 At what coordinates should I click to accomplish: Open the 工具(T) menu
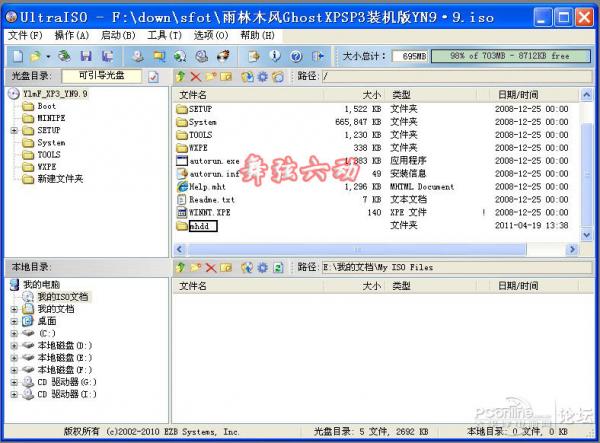point(165,36)
